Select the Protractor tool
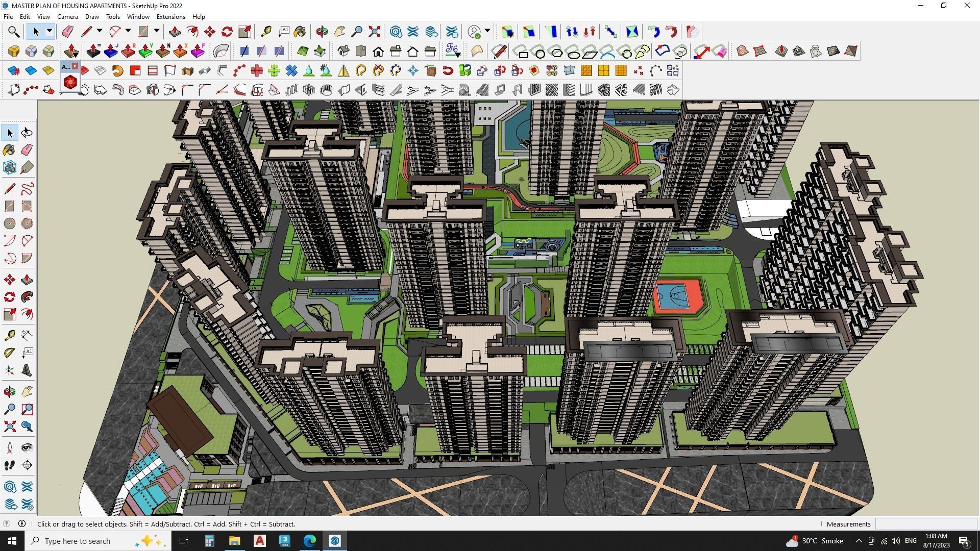Viewport: 980px width, 551px height. tap(10, 352)
